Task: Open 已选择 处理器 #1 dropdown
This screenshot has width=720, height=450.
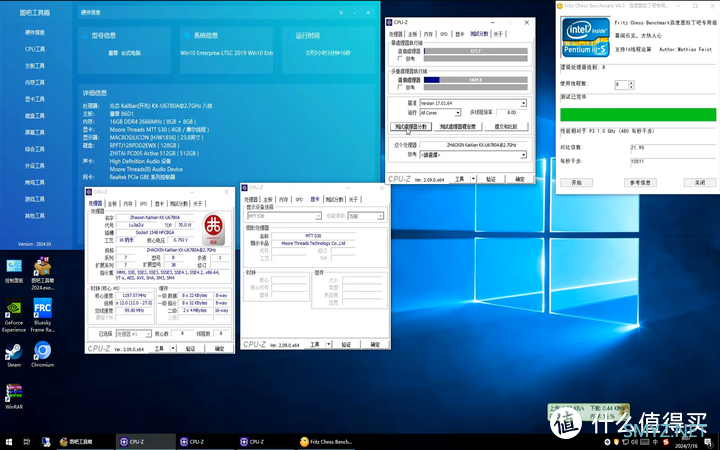Action: (134, 334)
